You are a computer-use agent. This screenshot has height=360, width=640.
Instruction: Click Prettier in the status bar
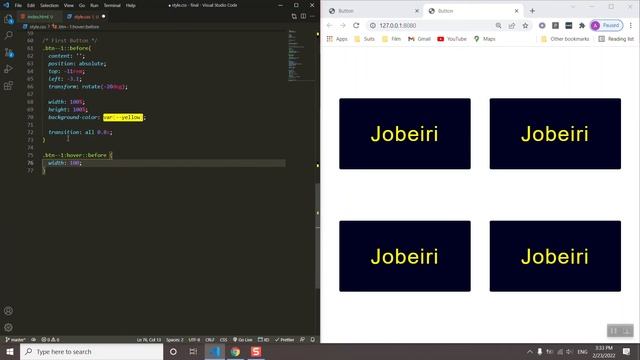click(284, 340)
